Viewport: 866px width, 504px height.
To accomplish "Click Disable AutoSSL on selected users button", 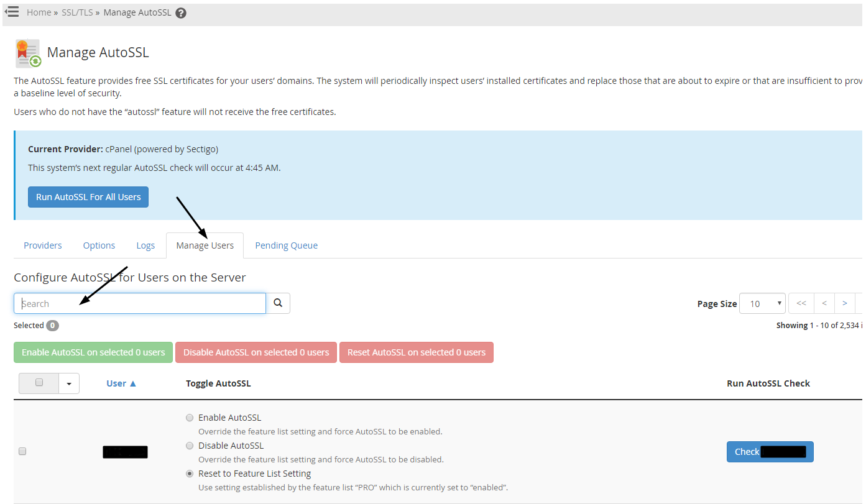I will 256,352.
